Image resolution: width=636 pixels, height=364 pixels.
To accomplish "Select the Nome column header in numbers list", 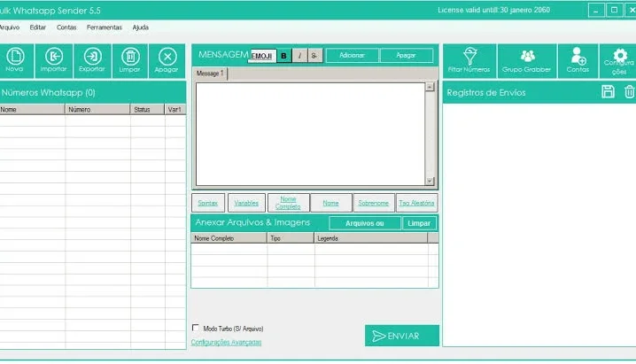I will pos(32,110).
